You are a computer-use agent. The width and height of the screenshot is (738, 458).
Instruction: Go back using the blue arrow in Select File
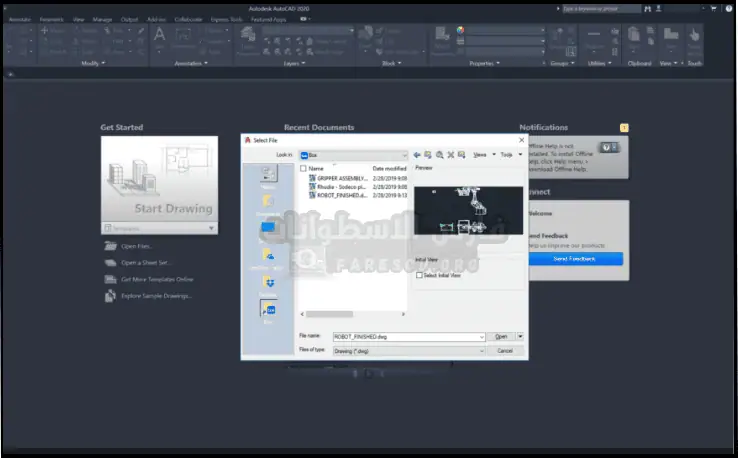tap(417, 155)
